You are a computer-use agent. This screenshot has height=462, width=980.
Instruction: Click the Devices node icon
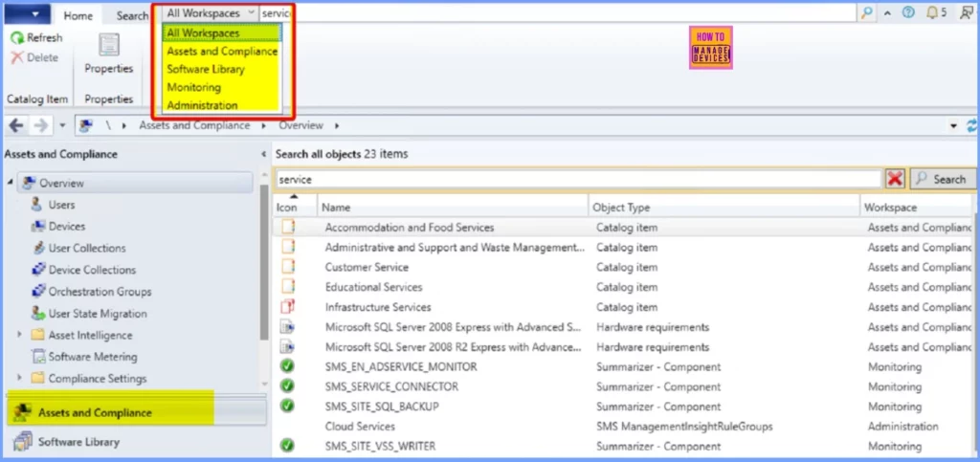click(37, 226)
